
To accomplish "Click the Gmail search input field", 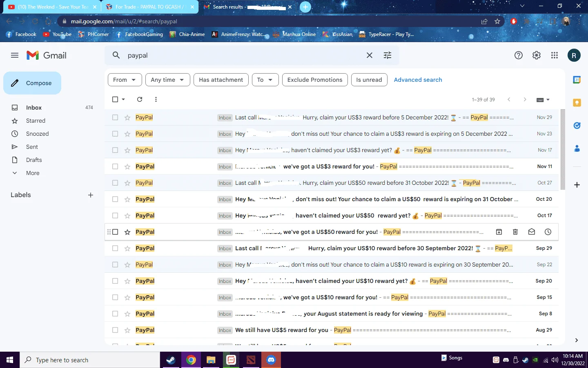I will coord(245,55).
